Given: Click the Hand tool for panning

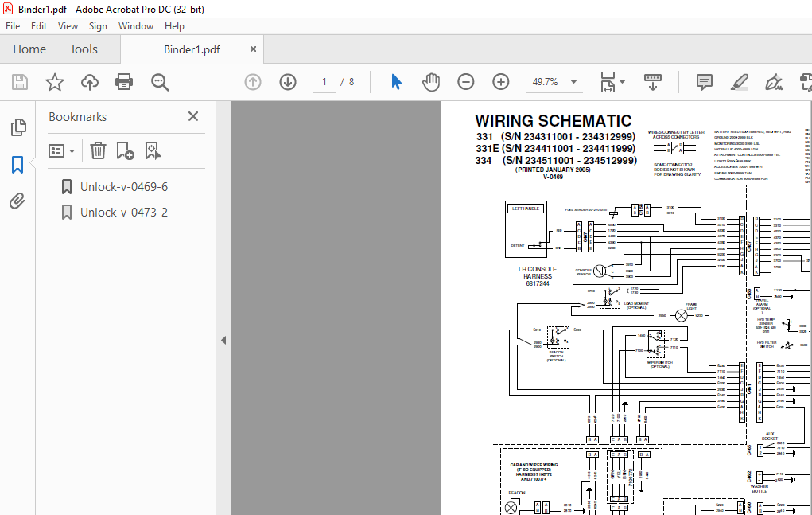Looking at the screenshot, I should click(430, 81).
